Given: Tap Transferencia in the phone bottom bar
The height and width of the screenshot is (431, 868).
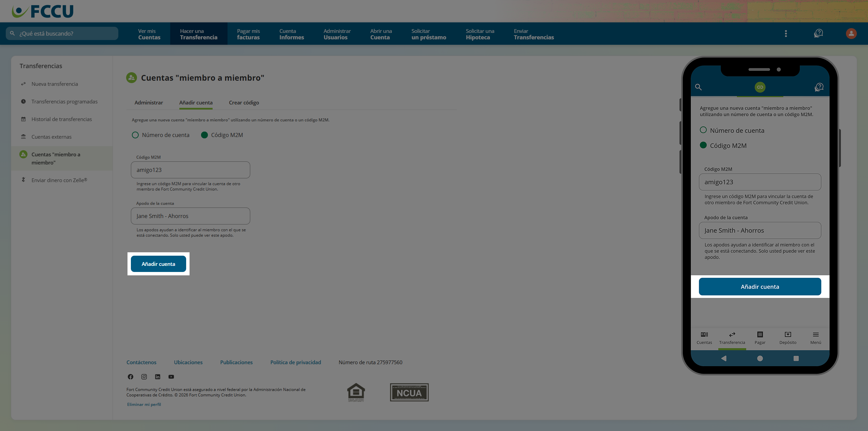Looking at the screenshot, I should click(732, 338).
